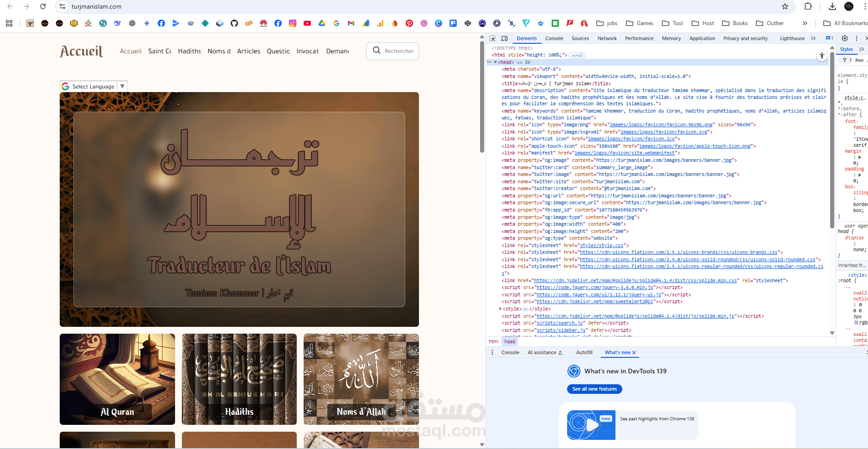868x449 pixels.
Task: Open the accessibility tree view button
Action: coord(821,56)
